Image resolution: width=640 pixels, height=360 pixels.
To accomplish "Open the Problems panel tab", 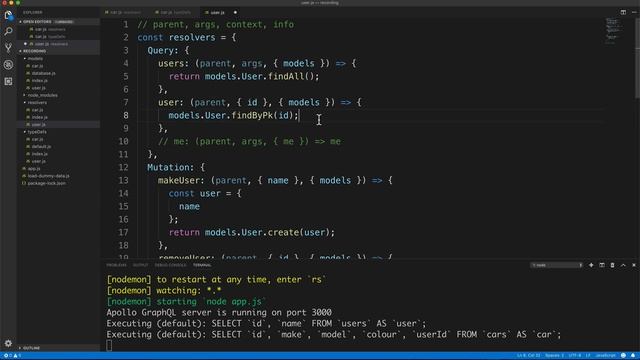I will pyautogui.click(x=116, y=265).
